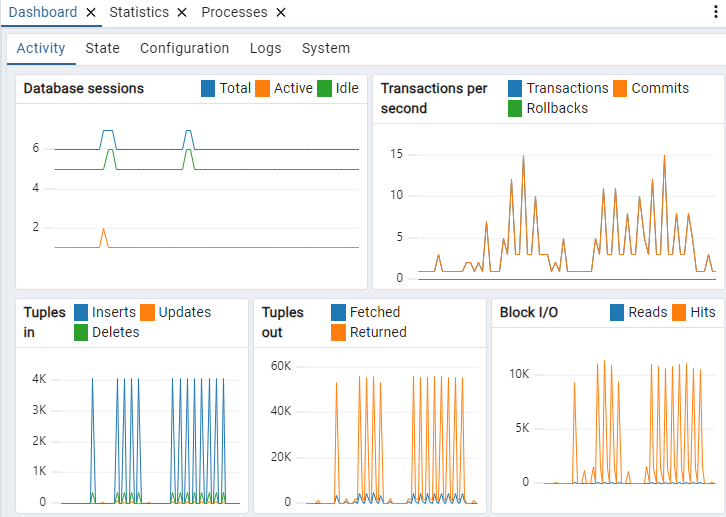Select the System sub-tab

(325, 48)
